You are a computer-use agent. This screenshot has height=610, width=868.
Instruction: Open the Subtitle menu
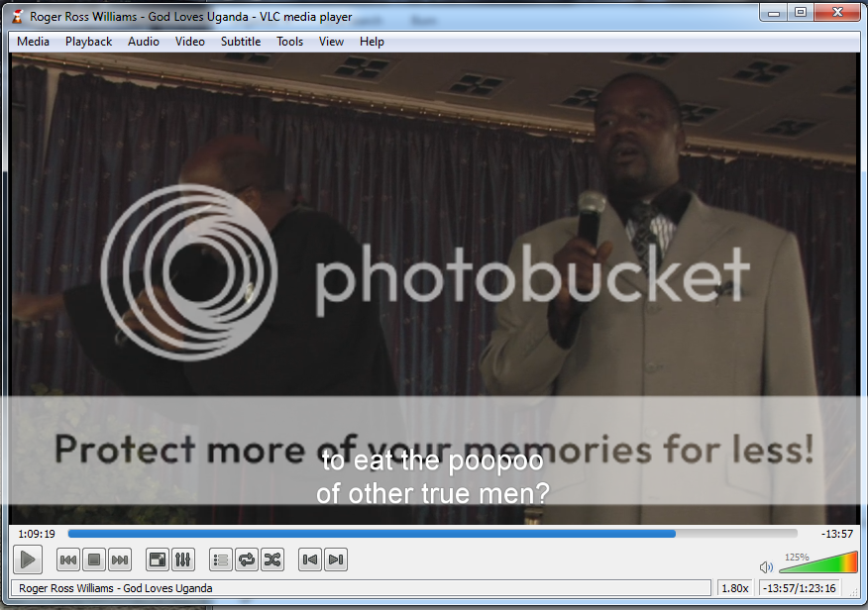[241, 42]
